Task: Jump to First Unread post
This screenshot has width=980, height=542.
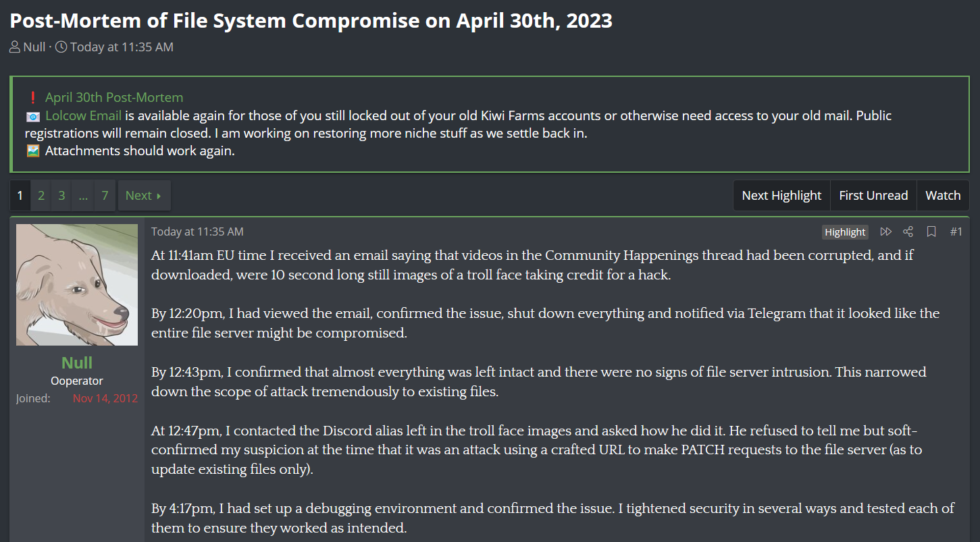Action: coord(873,196)
